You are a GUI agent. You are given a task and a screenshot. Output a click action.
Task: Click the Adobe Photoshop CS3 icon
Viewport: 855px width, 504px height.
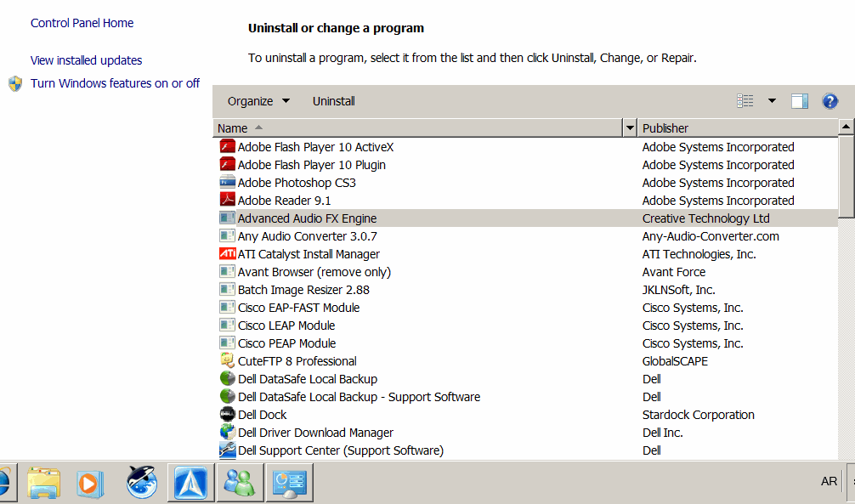(x=228, y=183)
